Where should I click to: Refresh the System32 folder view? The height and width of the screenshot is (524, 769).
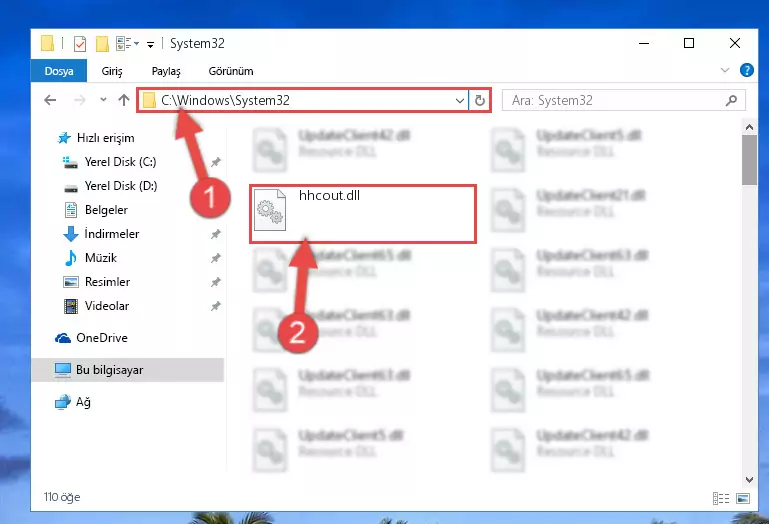coord(480,101)
